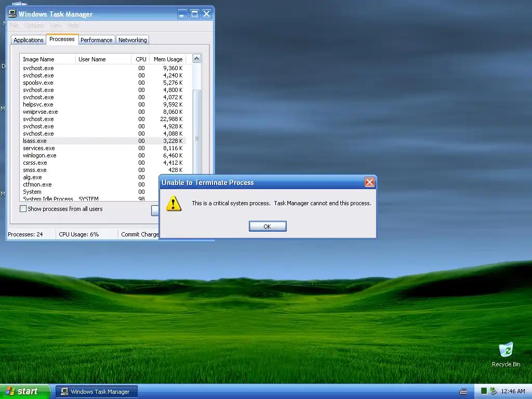
Task: Select the services.exe process
Action: pyautogui.click(x=103, y=148)
